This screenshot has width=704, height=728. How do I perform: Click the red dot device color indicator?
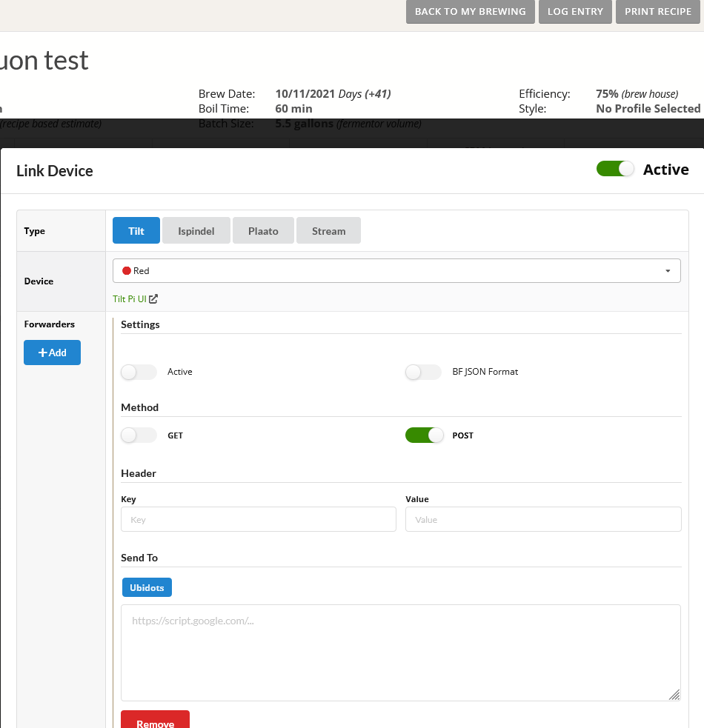126,271
